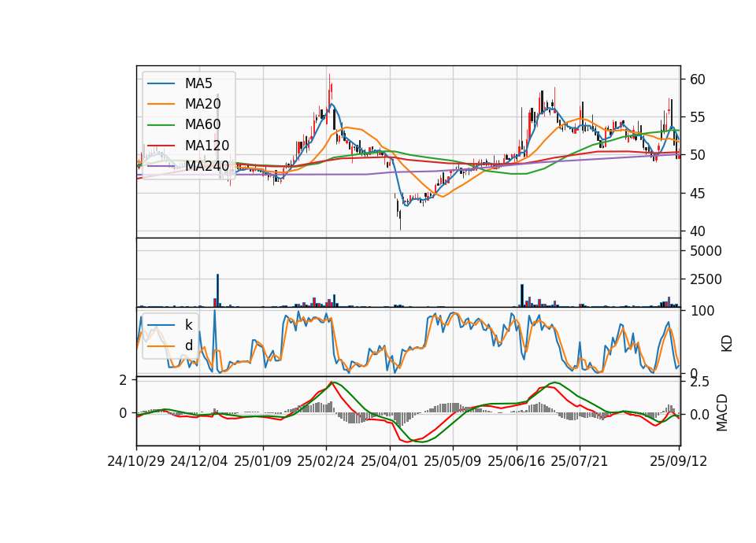Click the price axis value 45

tap(698, 194)
